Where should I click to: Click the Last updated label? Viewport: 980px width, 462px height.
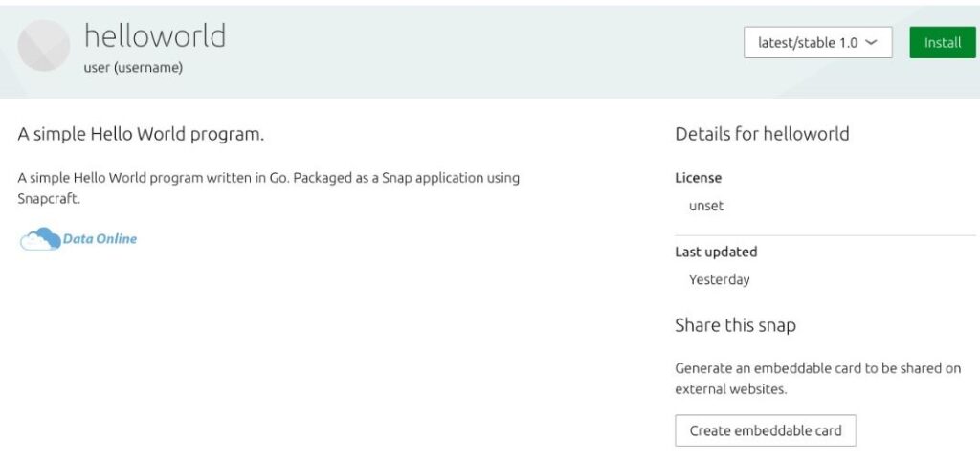point(716,252)
